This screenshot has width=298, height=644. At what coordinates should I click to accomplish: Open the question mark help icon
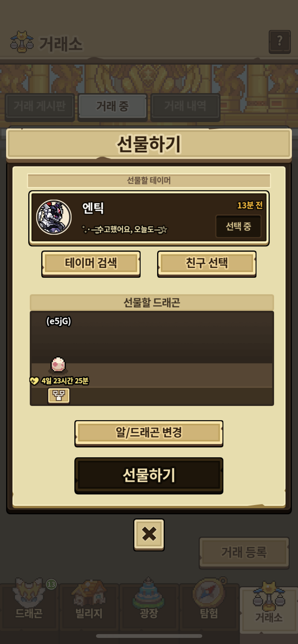coord(280,42)
